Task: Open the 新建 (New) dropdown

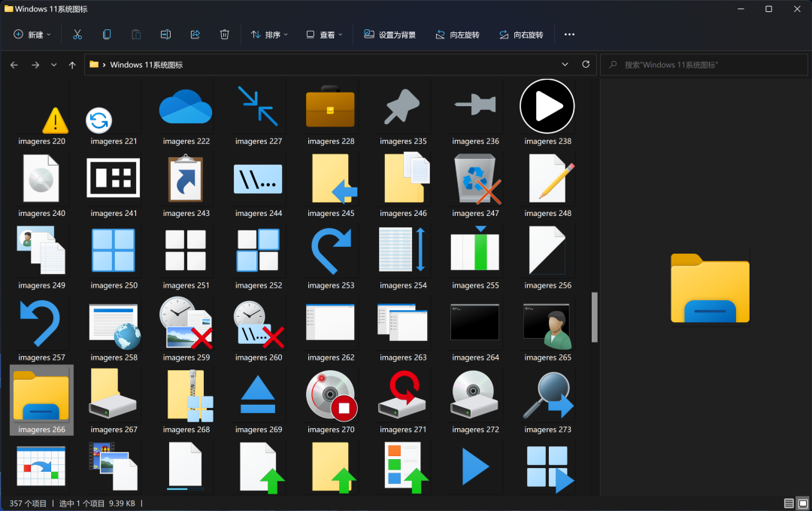Action: (x=32, y=35)
